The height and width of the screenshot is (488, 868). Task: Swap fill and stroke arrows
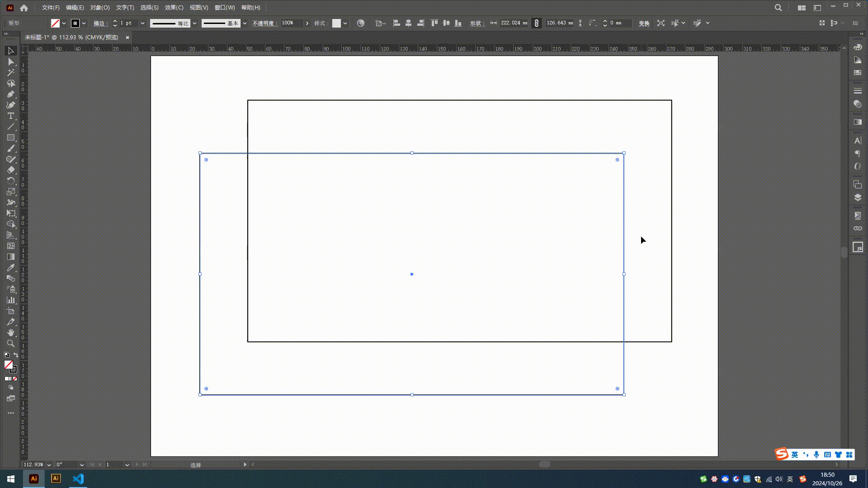(x=16, y=355)
